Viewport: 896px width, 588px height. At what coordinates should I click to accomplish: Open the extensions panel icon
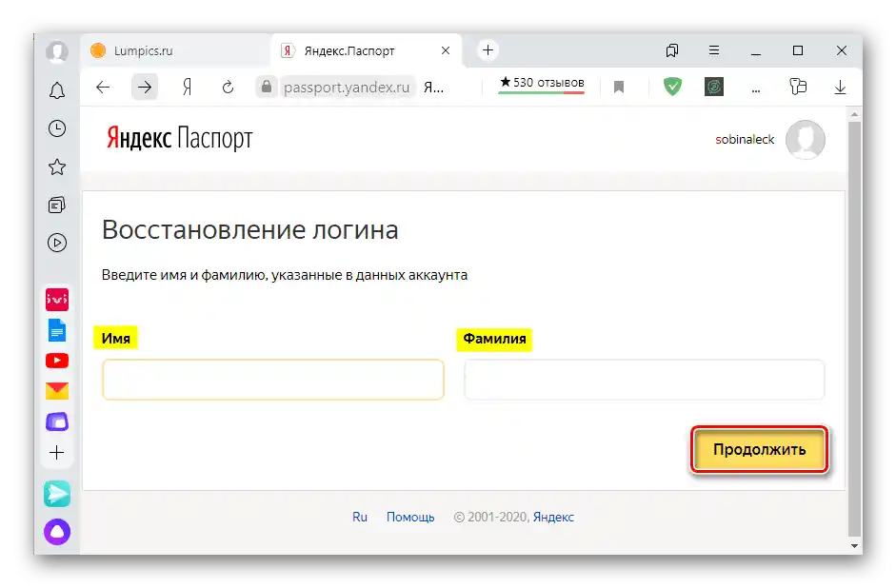coord(798,87)
